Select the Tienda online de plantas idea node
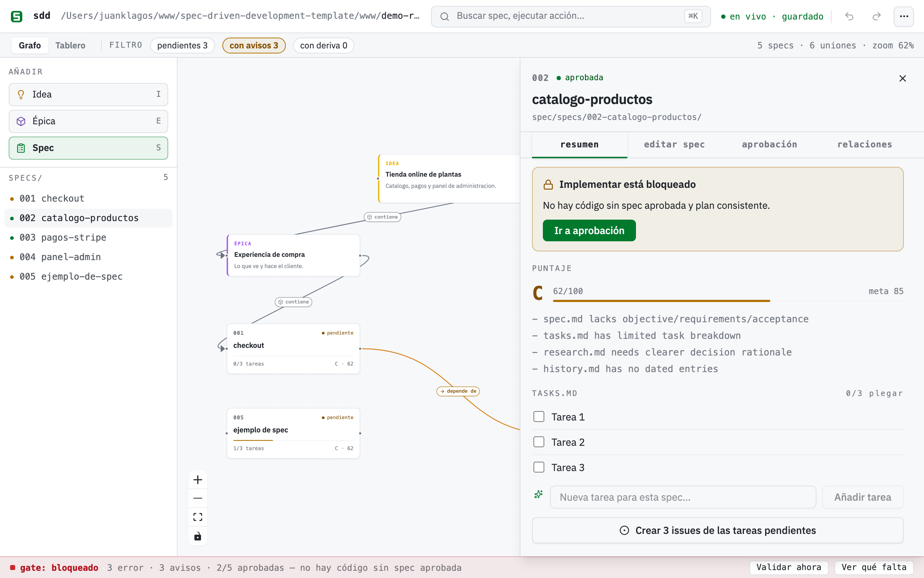The height and width of the screenshot is (578, 924). click(449, 178)
